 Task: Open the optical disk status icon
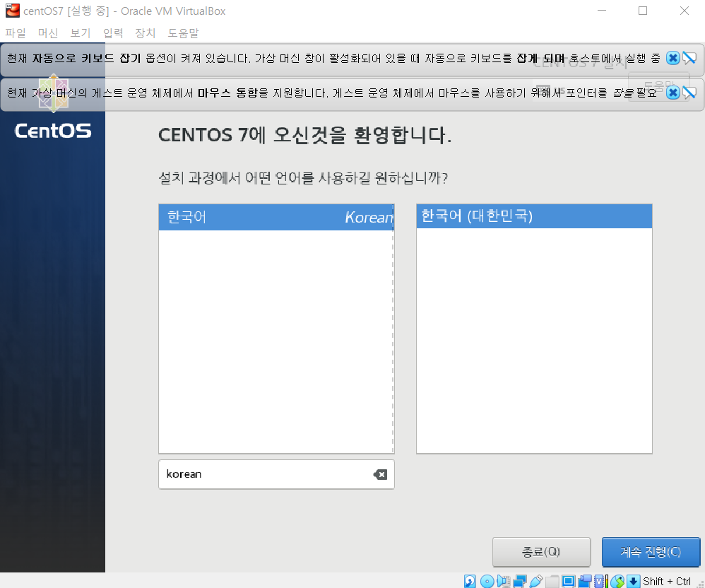click(x=487, y=581)
